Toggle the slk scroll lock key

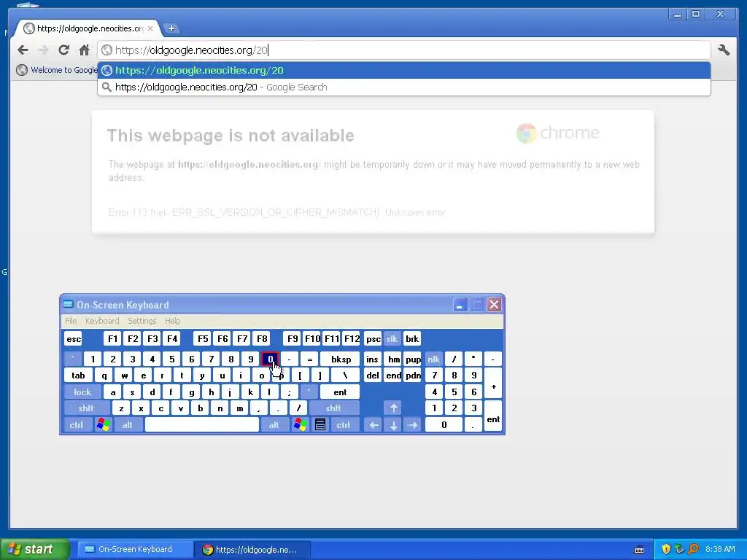[392, 338]
